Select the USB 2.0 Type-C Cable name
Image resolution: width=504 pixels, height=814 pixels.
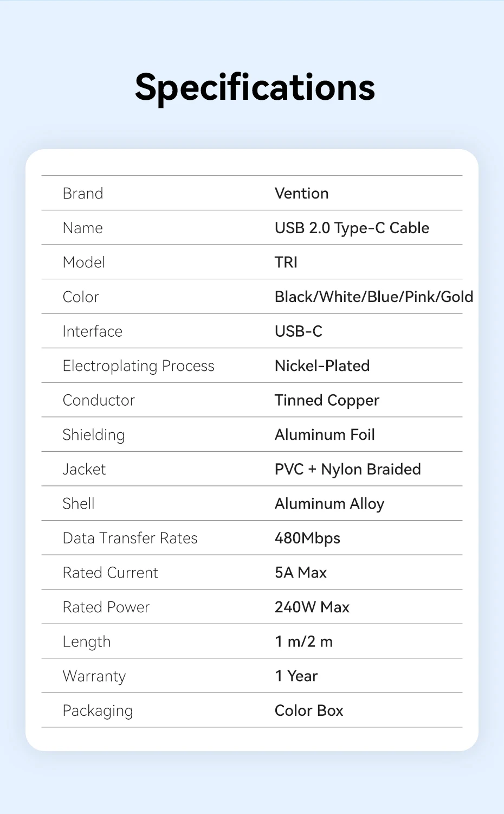[352, 228]
